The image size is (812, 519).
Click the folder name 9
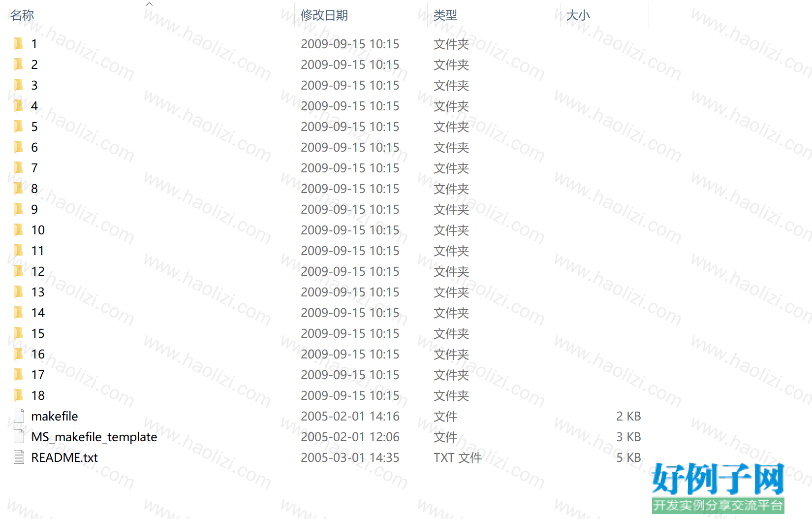(34, 209)
